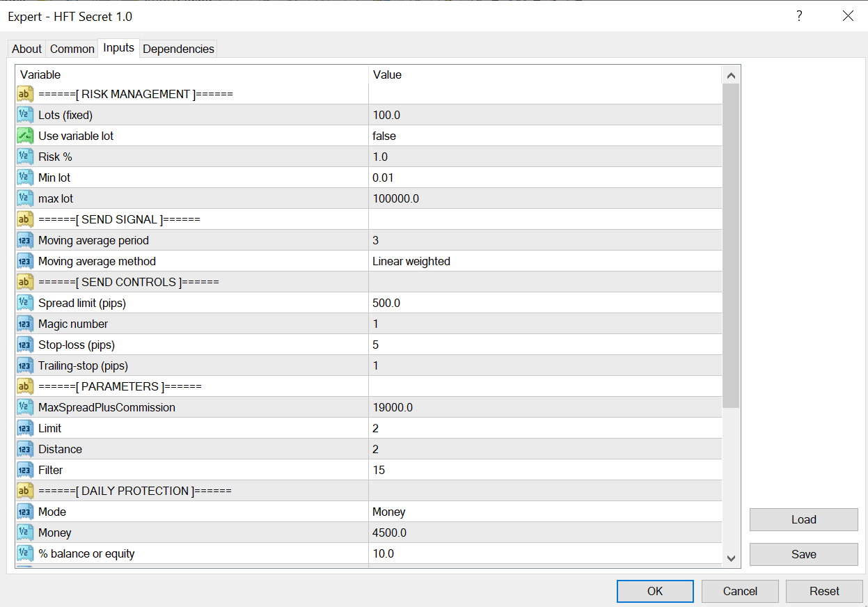Click the Reset button
The height and width of the screenshot is (607, 868).
824,591
